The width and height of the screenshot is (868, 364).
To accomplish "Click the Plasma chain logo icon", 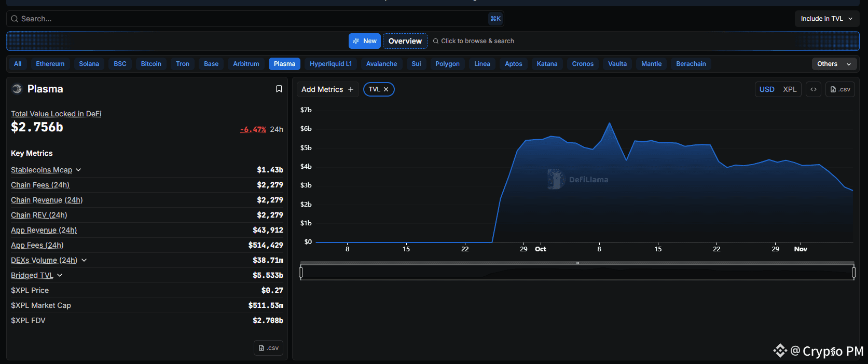I will tap(17, 89).
